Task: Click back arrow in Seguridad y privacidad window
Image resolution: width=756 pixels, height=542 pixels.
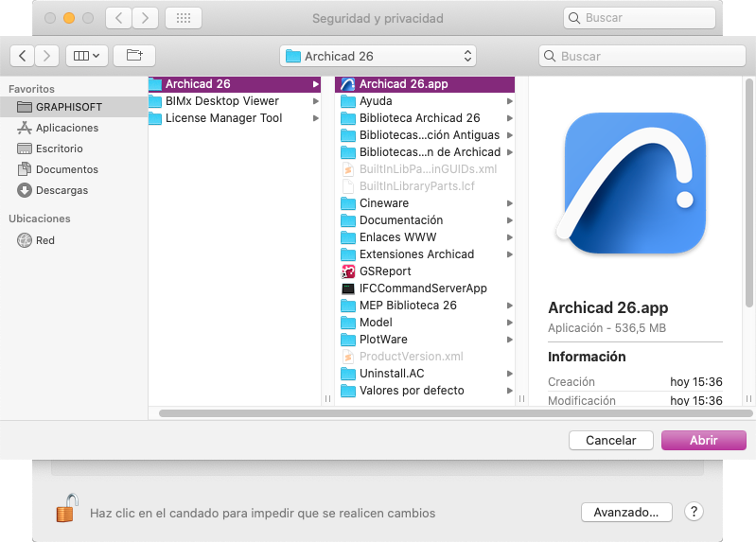Action: tap(118, 18)
